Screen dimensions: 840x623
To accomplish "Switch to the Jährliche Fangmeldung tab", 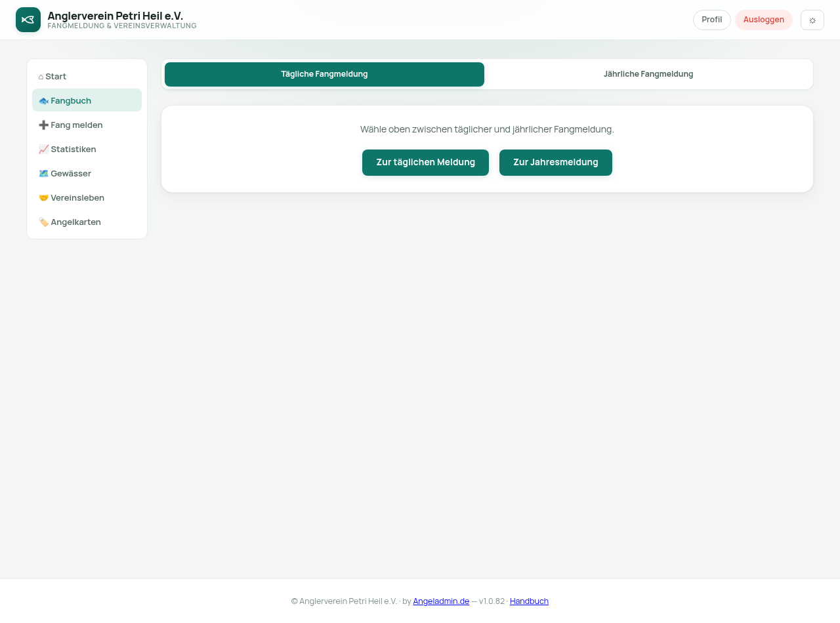I will click(648, 74).
